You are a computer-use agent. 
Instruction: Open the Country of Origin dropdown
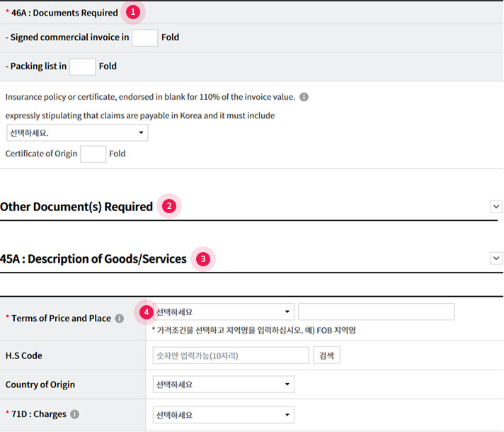point(223,385)
